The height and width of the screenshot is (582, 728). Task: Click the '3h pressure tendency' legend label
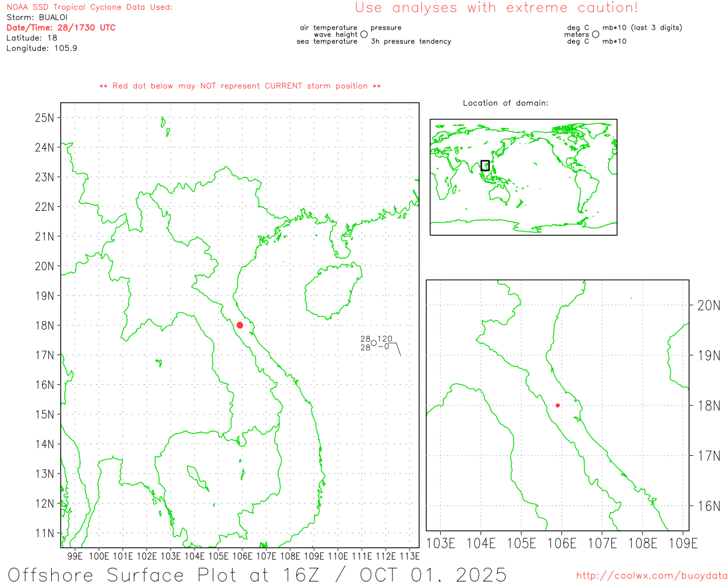[x=411, y=41]
